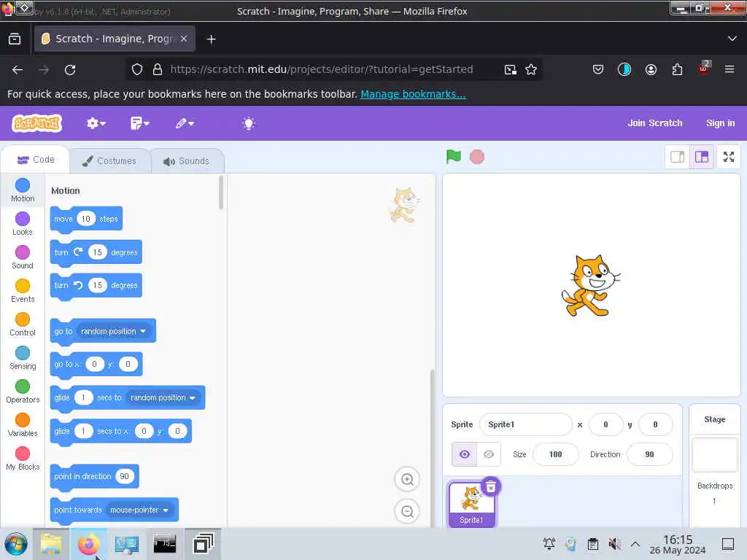Delete Sprite1 with trash icon
Screen dimensions: 747x560
point(491,486)
